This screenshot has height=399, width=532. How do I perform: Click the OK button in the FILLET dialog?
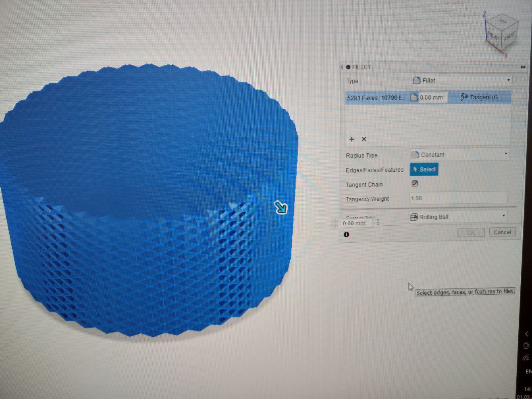point(470,232)
